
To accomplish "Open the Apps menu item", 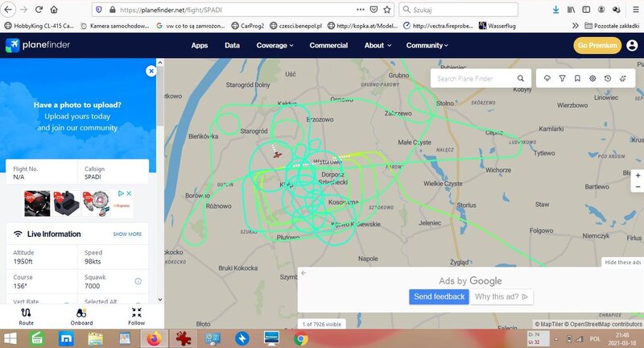I will (200, 45).
